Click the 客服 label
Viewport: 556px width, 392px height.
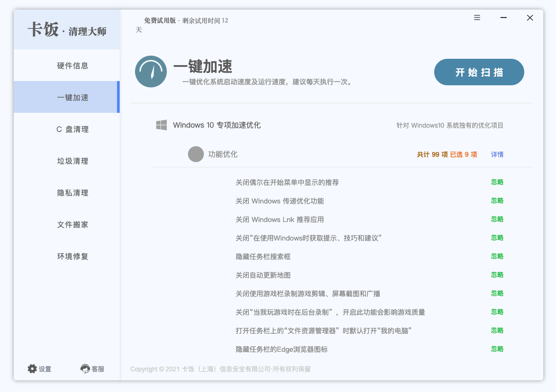[x=98, y=369]
